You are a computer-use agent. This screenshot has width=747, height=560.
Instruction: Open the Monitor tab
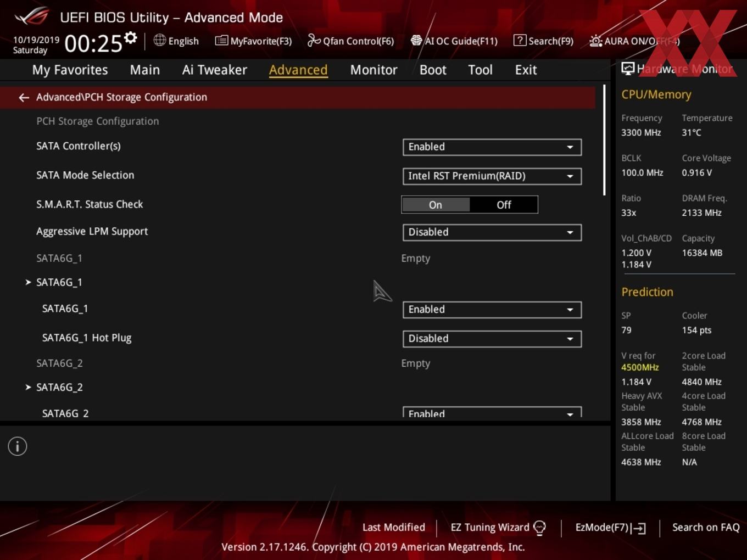pos(374,70)
